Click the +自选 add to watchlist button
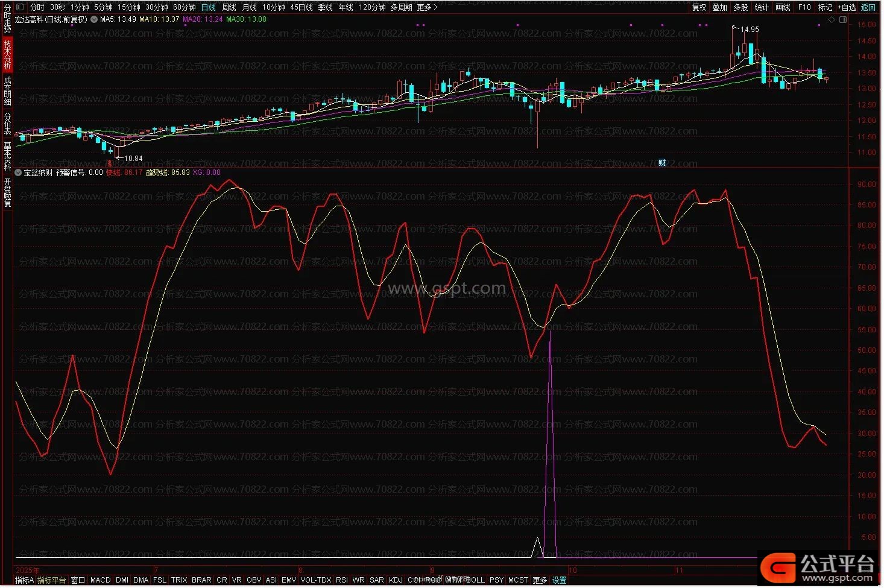 [x=847, y=7]
